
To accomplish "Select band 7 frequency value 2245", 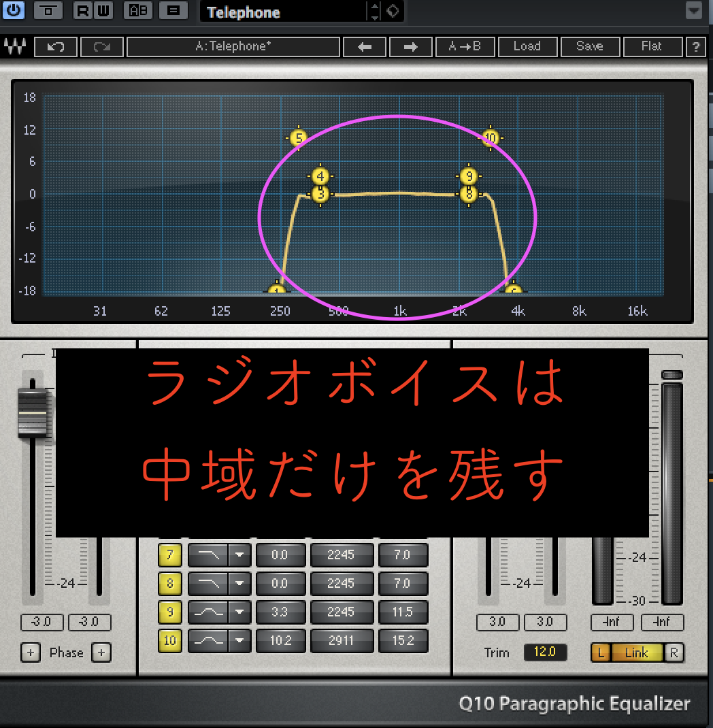I will coord(341,555).
